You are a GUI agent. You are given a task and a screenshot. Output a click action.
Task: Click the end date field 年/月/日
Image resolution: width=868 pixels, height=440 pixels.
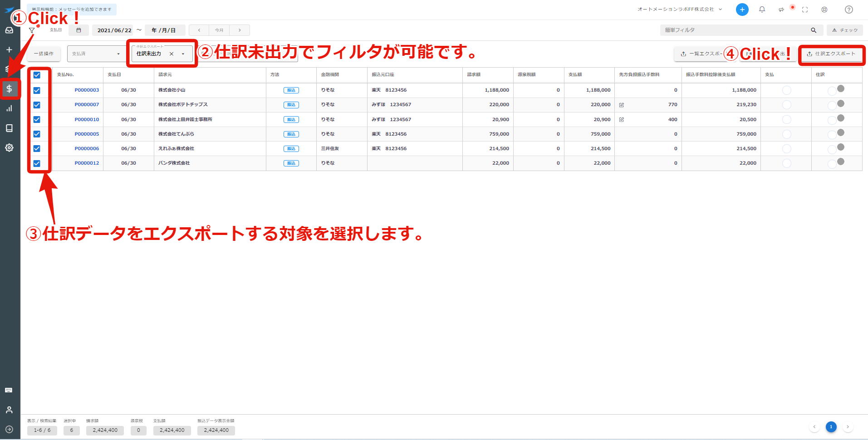165,30
